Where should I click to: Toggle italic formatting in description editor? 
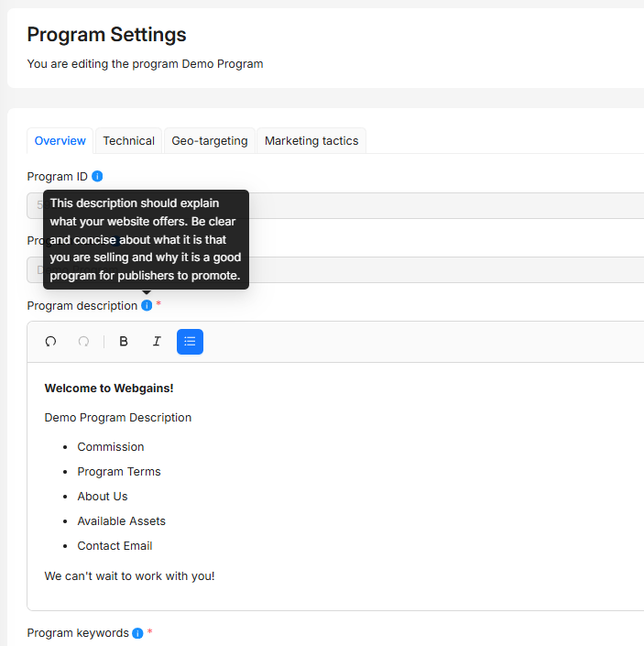157,342
